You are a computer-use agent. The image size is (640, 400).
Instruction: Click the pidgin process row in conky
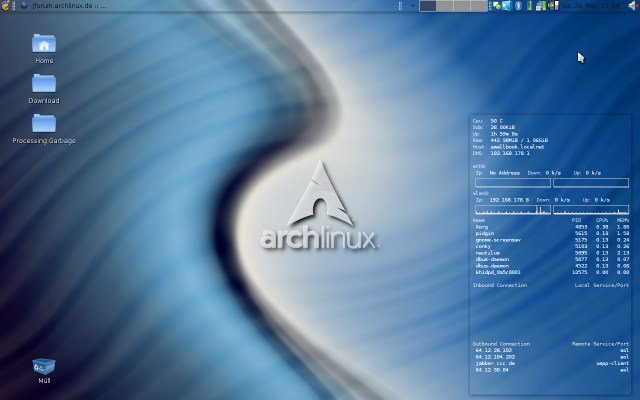click(x=552, y=233)
